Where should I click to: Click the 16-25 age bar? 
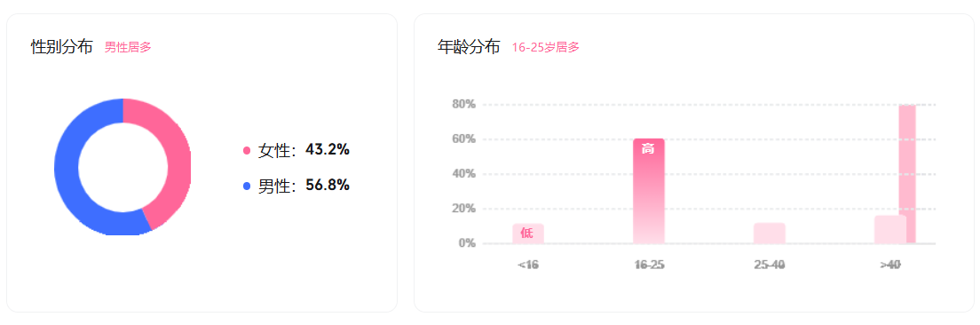click(649, 191)
